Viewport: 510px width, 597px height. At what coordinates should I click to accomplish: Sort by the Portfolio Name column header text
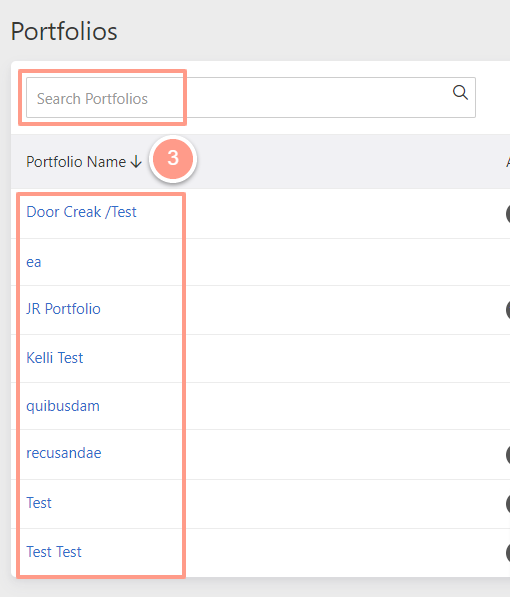click(76, 162)
